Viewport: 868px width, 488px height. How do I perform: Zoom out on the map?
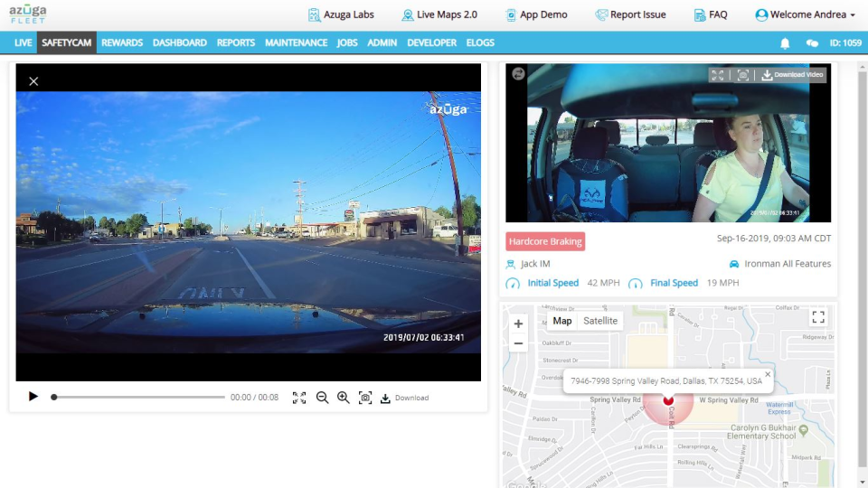[518, 343]
